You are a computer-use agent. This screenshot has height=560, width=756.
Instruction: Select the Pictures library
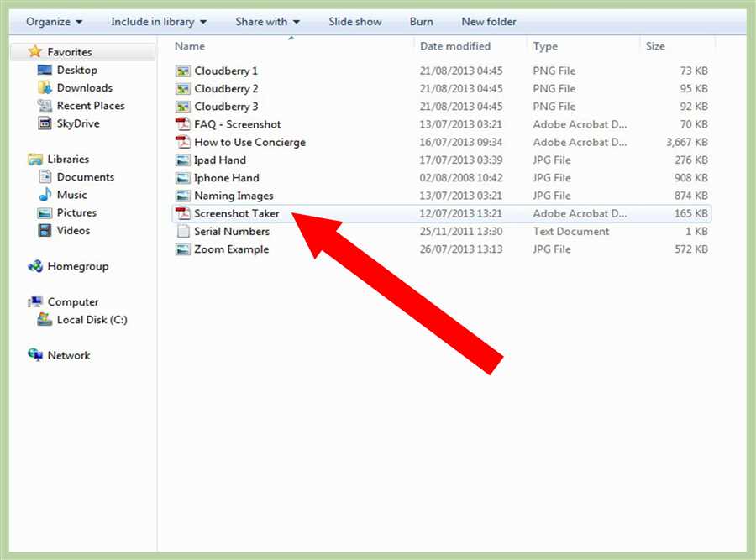(x=76, y=213)
